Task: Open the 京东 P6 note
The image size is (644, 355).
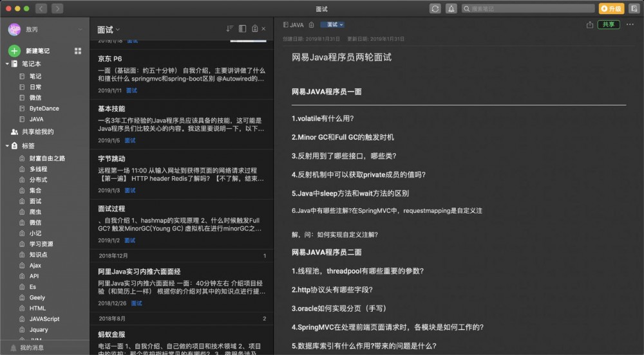Action: coord(182,74)
